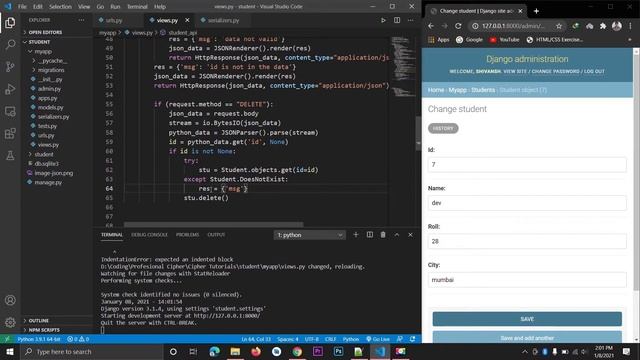640x360 pixels.
Task: Open the Search view in activity bar
Action: click(10, 44)
